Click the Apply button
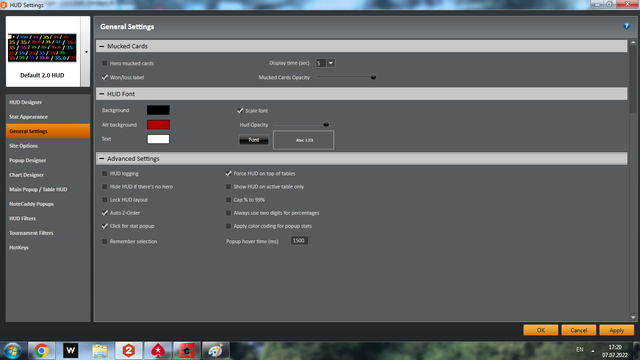 (x=616, y=330)
